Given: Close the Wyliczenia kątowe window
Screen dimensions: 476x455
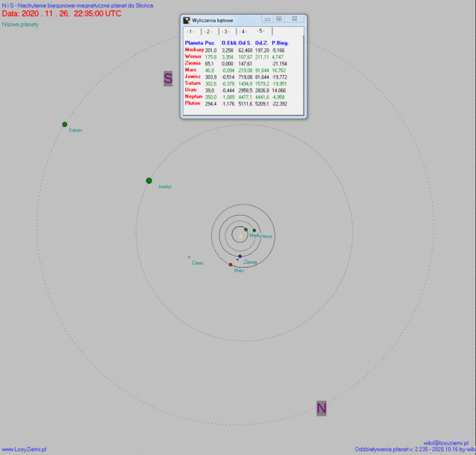Looking at the screenshot, I should (295, 19).
